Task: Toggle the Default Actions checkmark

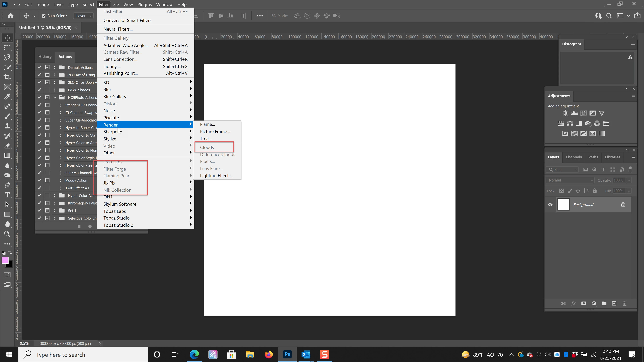Action: [x=39, y=67]
